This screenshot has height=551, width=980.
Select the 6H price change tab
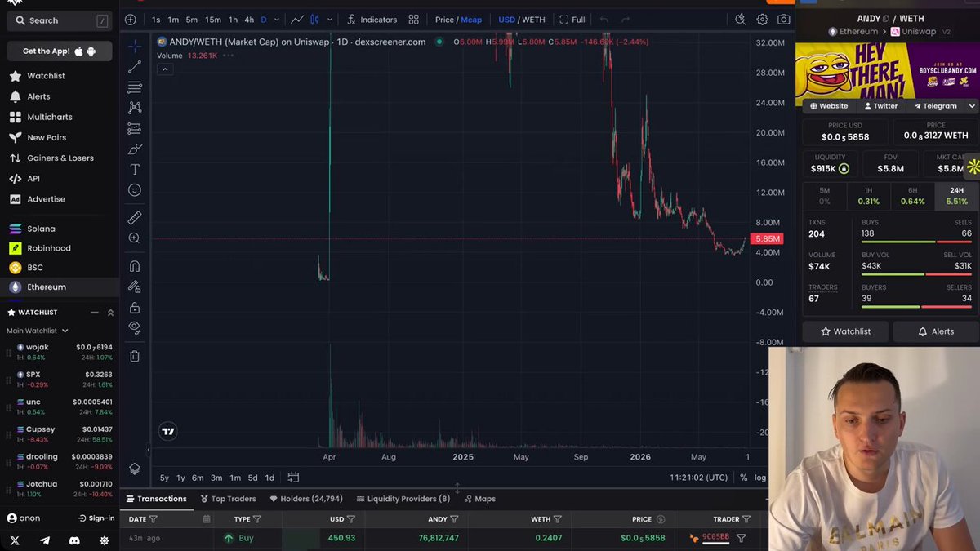click(x=912, y=196)
